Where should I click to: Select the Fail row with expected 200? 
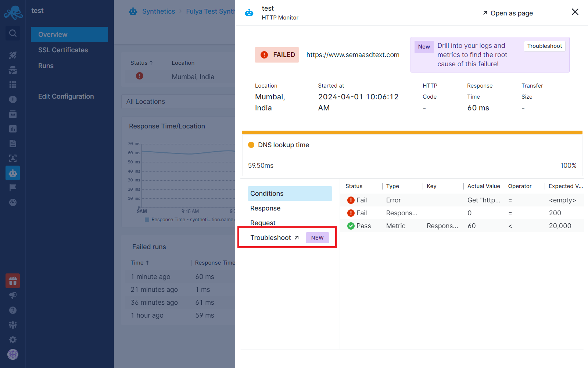point(462,213)
